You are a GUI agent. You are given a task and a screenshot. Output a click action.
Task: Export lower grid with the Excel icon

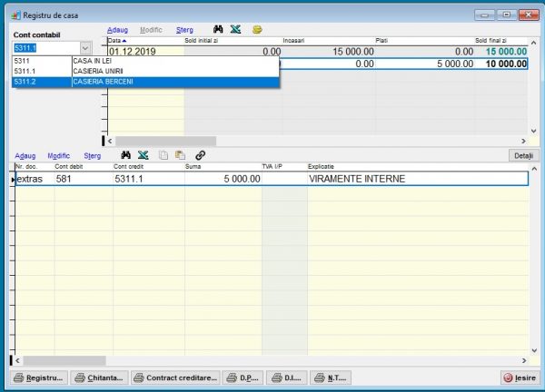tap(144, 155)
